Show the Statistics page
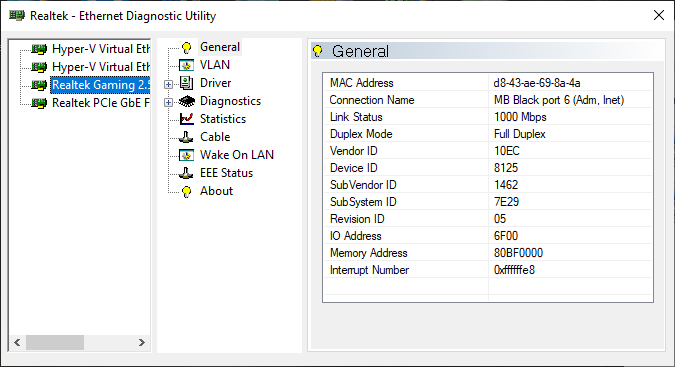The width and height of the screenshot is (675, 367). 223,119
